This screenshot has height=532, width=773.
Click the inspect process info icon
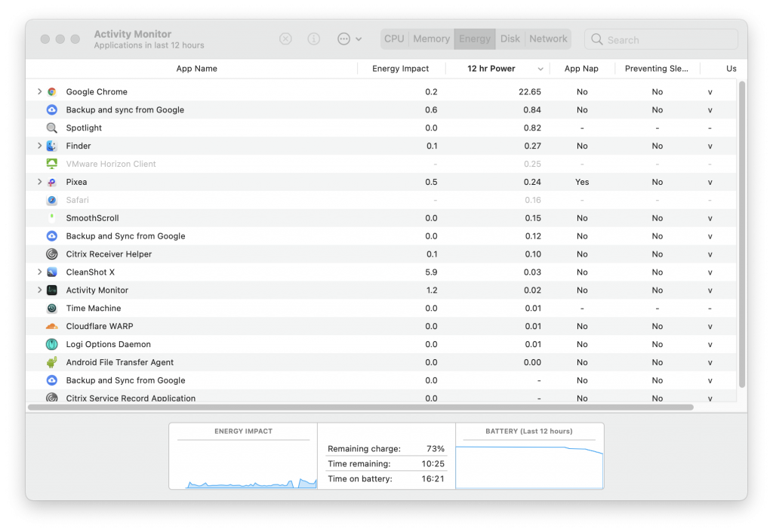pos(313,39)
